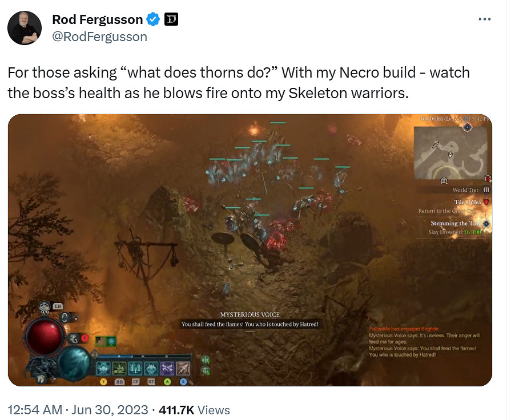Click the 411.7K Views count
The image size is (507, 420).
(x=194, y=410)
